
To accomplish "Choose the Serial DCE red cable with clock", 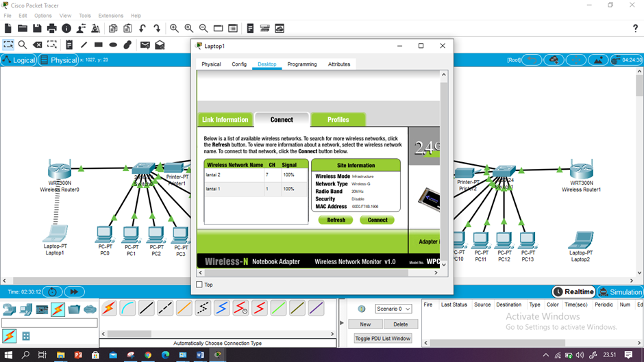I will click(240, 308).
